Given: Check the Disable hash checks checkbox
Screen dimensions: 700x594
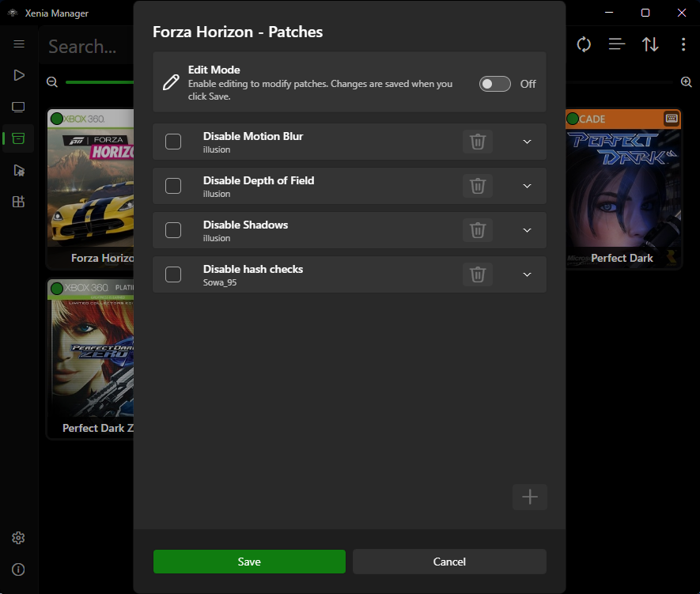Looking at the screenshot, I should pos(173,274).
